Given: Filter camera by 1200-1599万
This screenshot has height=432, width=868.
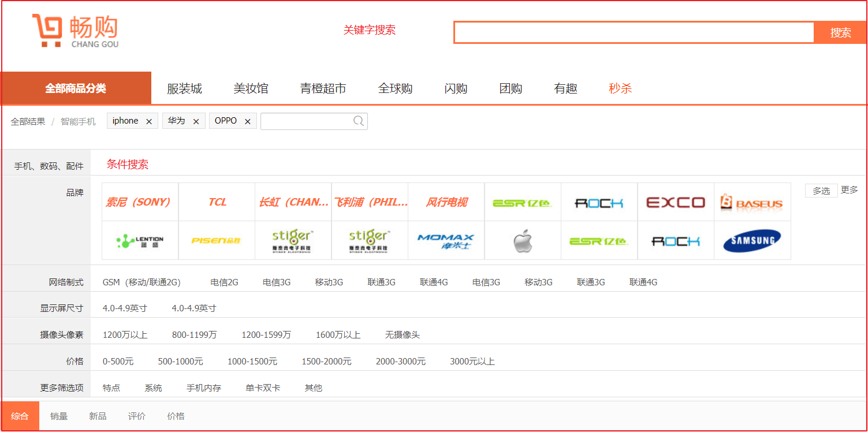Looking at the screenshot, I should [x=266, y=335].
